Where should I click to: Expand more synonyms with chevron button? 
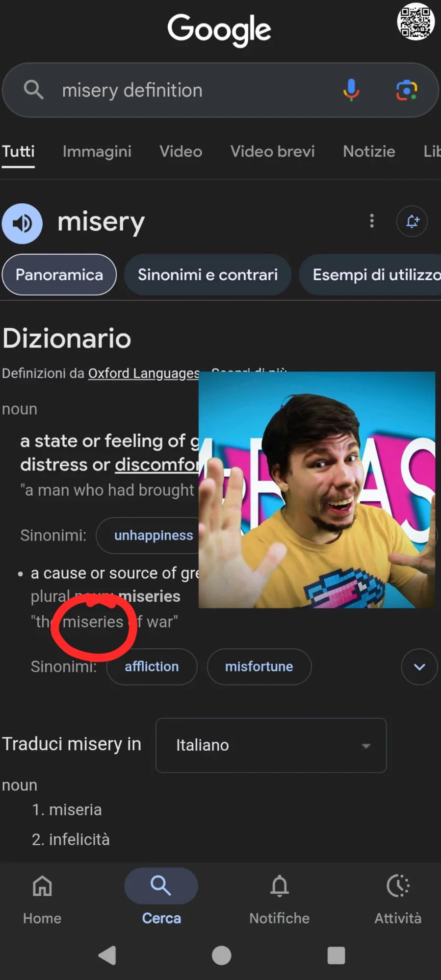(419, 667)
